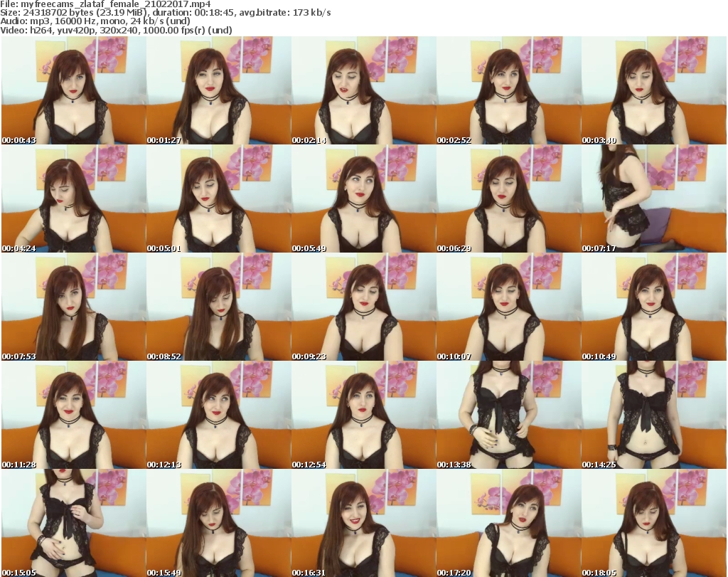This screenshot has height=577, width=728.
Task: Select the thumbnail stamped 00:03:40
Action: [654, 90]
